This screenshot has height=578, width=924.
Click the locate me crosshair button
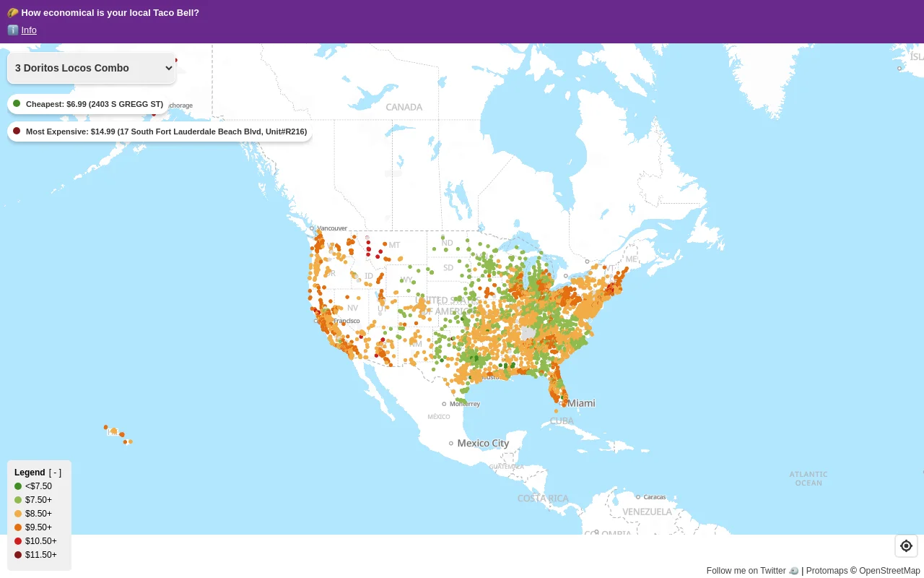pos(906,545)
